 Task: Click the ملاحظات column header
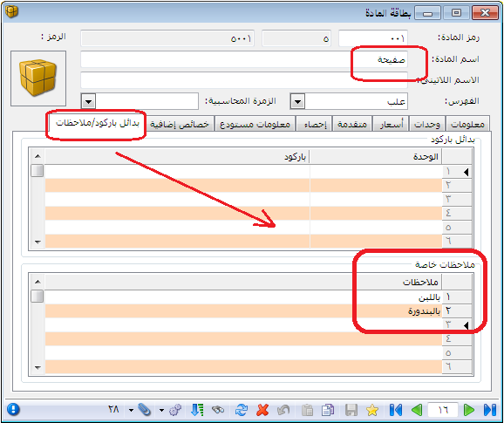tap(243, 282)
